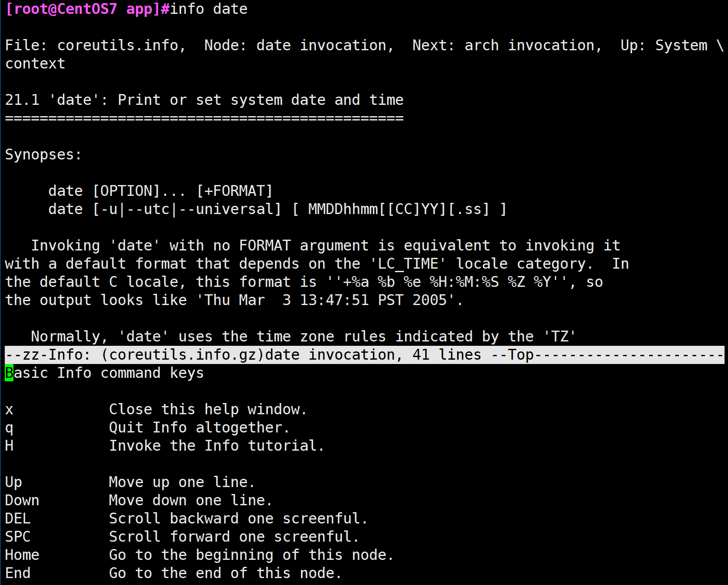Image resolution: width=728 pixels, height=585 pixels.
Task: Click the typed command 'info date'
Action: coord(209,9)
